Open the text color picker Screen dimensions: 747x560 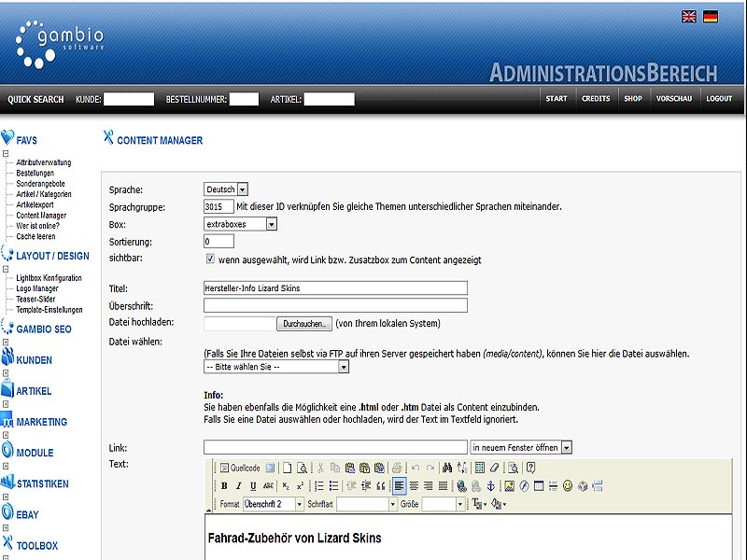click(x=479, y=504)
